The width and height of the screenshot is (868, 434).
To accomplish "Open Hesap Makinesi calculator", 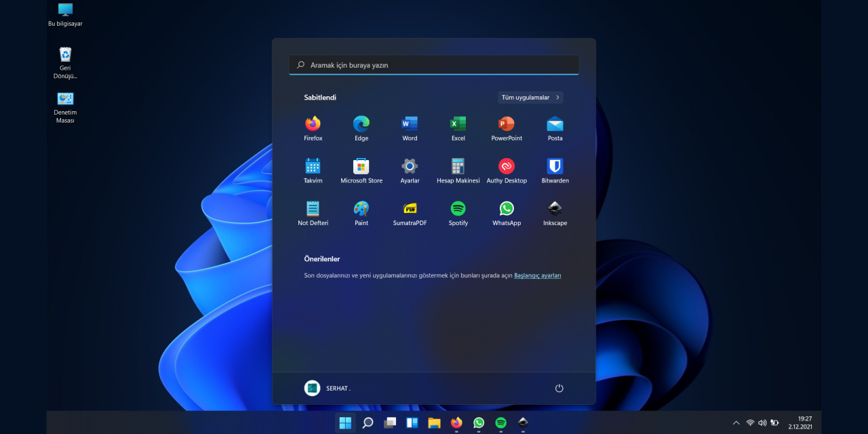I will coord(458,171).
